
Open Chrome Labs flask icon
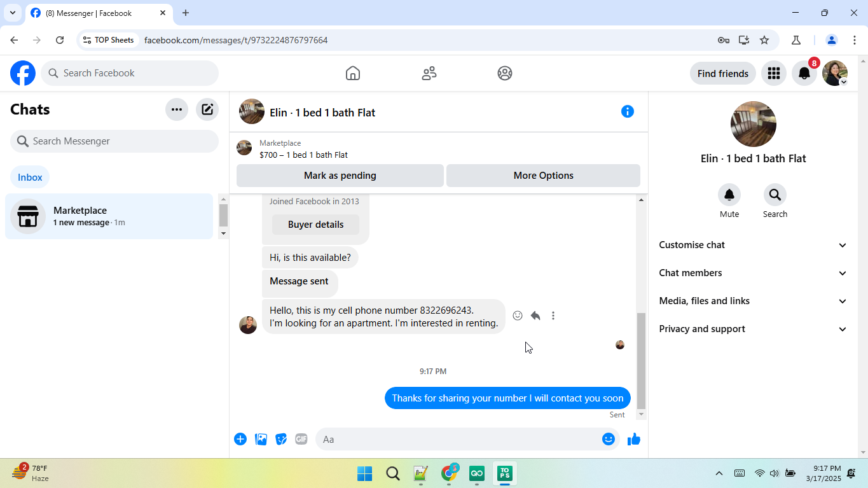[x=796, y=40]
